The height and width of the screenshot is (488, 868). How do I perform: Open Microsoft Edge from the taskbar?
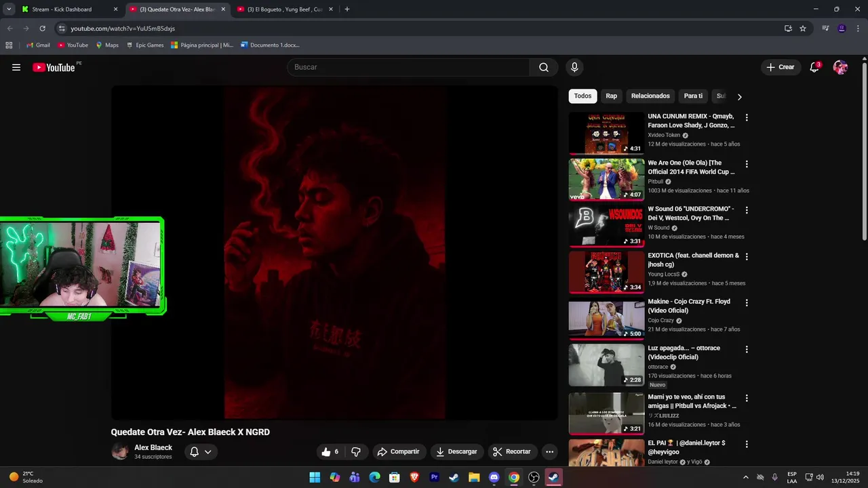(374, 477)
